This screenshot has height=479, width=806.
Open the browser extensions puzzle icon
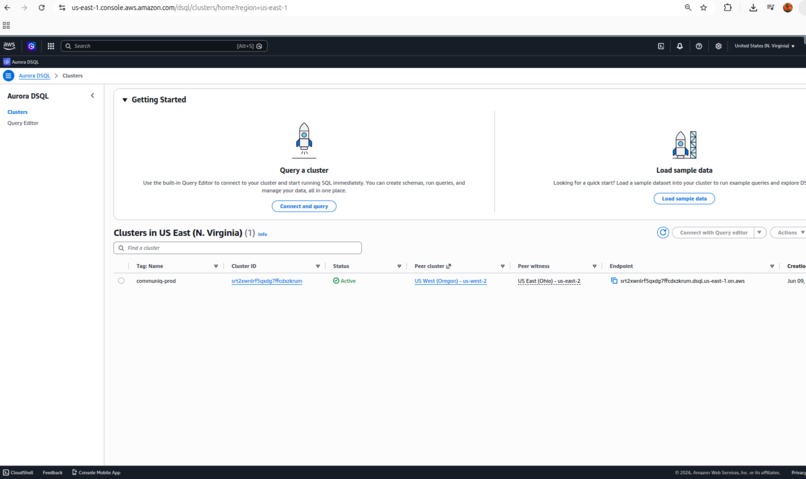click(727, 8)
